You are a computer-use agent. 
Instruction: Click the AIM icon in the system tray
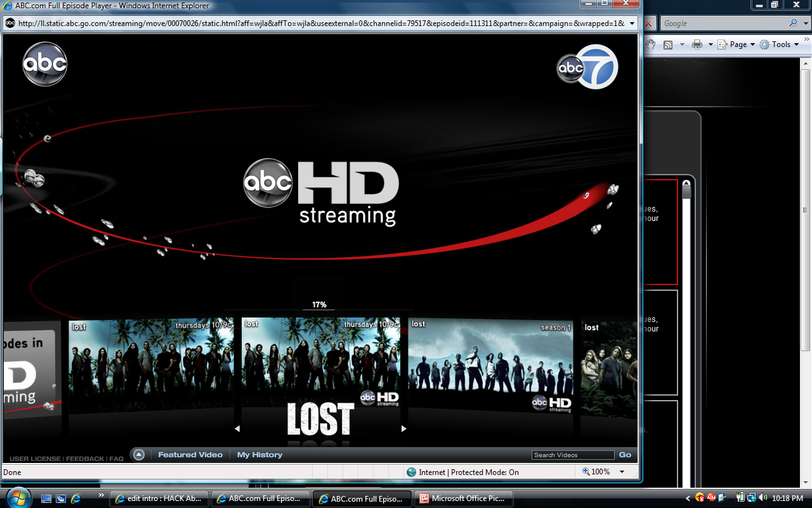[712, 498]
